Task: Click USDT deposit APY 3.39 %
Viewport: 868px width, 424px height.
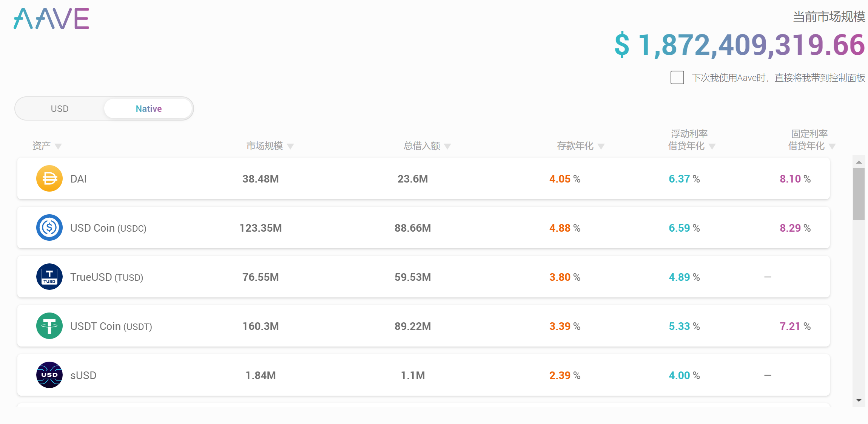Action: pyautogui.click(x=565, y=326)
